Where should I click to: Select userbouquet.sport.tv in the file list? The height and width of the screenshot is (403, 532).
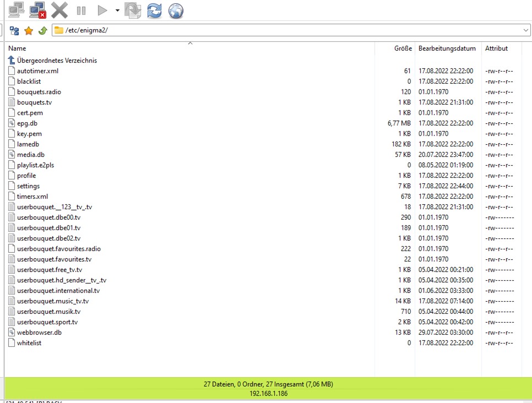tap(47, 322)
